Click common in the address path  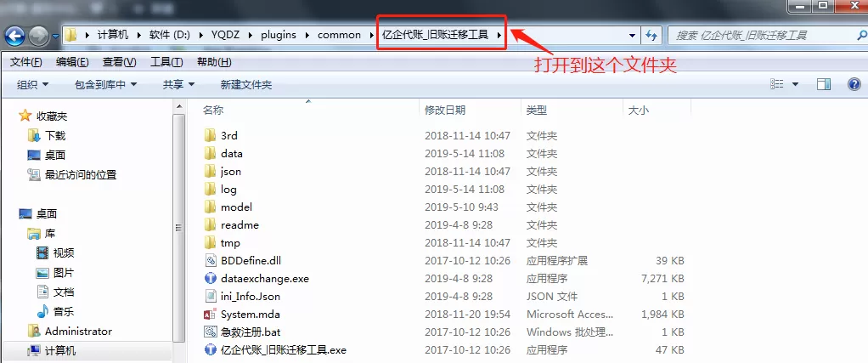point(339,35)
